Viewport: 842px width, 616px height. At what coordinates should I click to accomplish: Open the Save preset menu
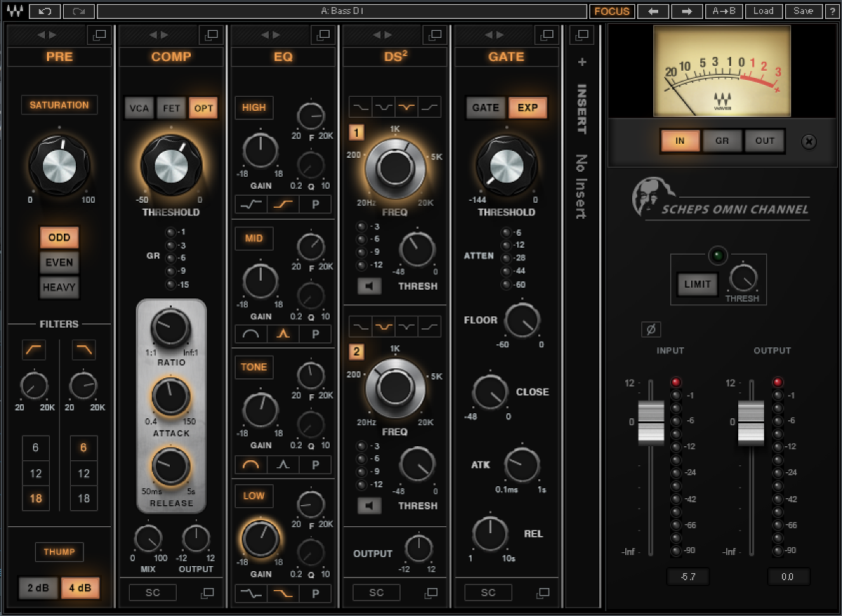tap(803, 11)
